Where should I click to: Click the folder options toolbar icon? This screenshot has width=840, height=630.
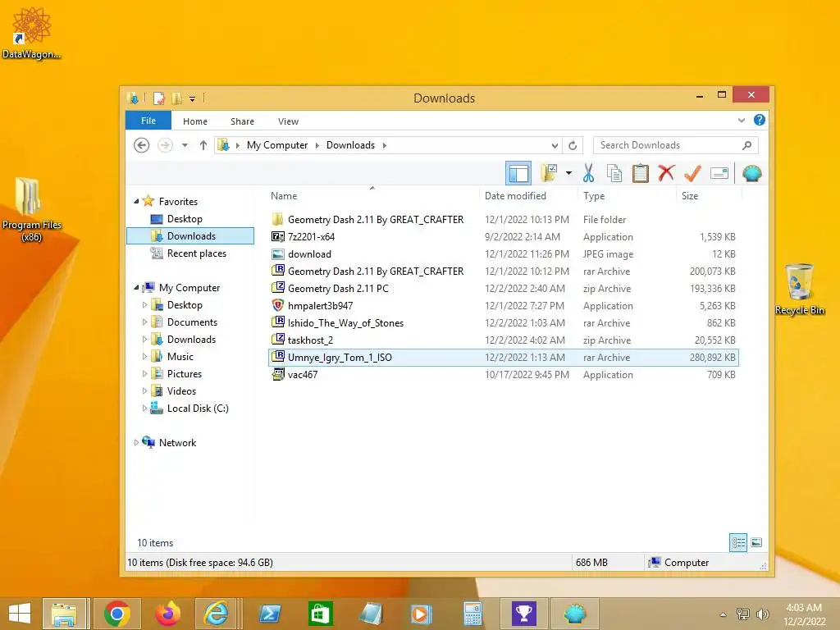coord(549,173)
